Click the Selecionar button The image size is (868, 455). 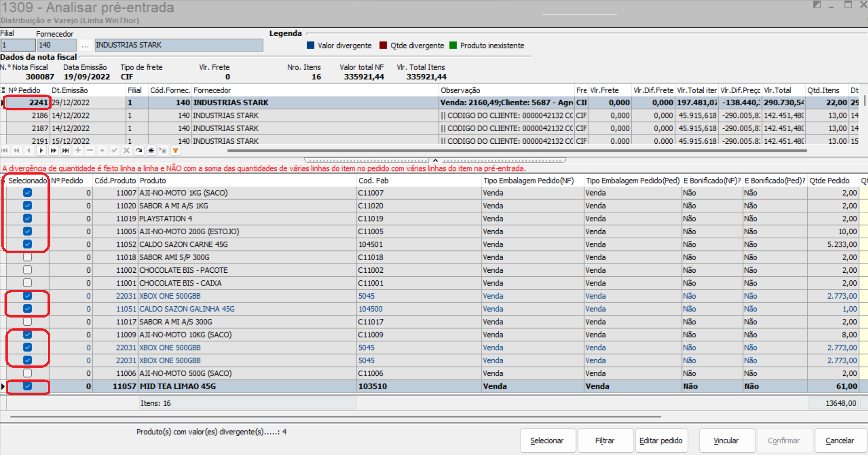pyautogui.click(x=547, y=441)
